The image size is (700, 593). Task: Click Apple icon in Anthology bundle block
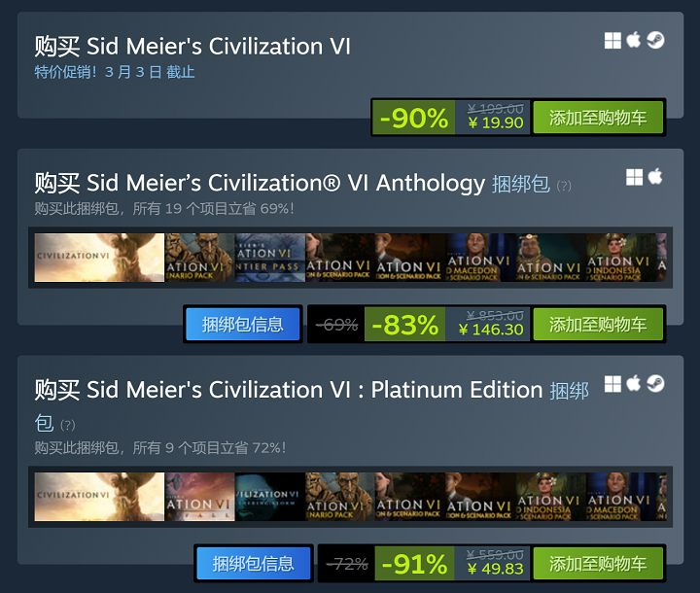[655, 176]
